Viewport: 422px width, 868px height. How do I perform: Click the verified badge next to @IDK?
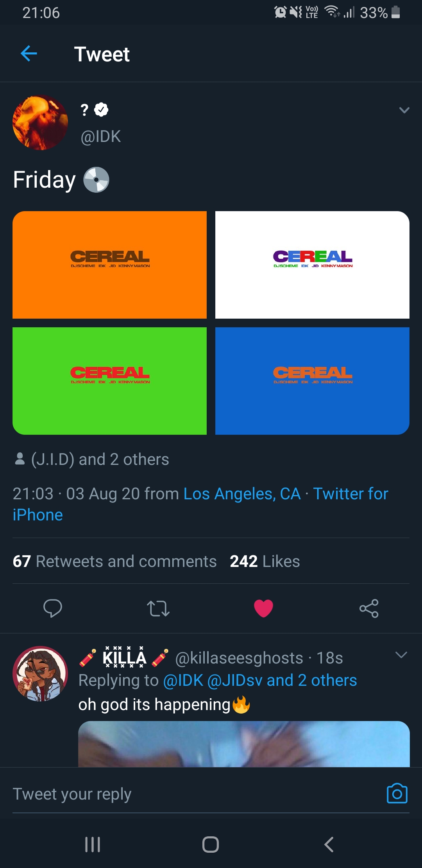click(100, 109)
